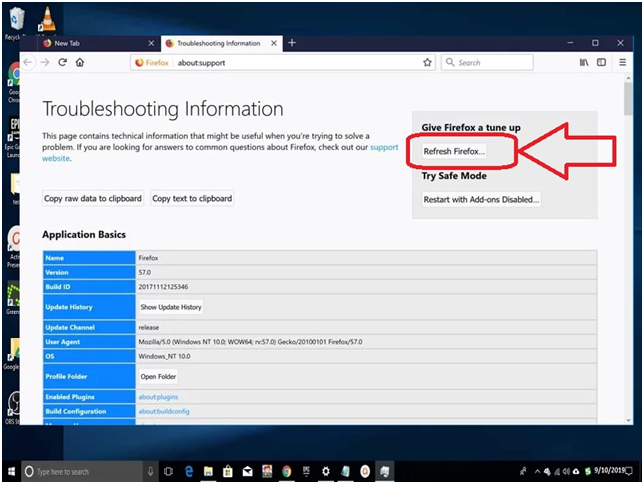Click the volume icon in tray
The width and height of the screenshot is (644, 484).
pyautogui.click(x=566, y=472)
